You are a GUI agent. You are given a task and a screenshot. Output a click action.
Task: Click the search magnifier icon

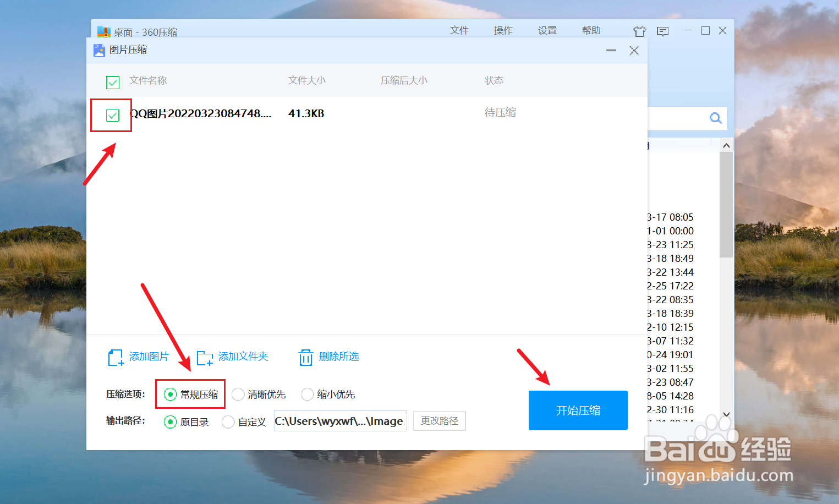pos(715,118)
